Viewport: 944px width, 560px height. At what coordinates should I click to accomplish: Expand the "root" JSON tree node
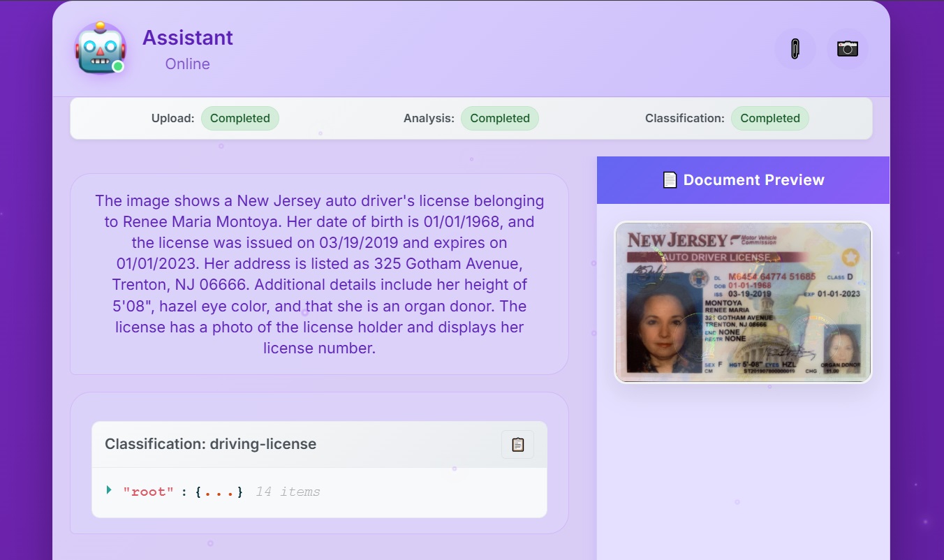(109, 490)
